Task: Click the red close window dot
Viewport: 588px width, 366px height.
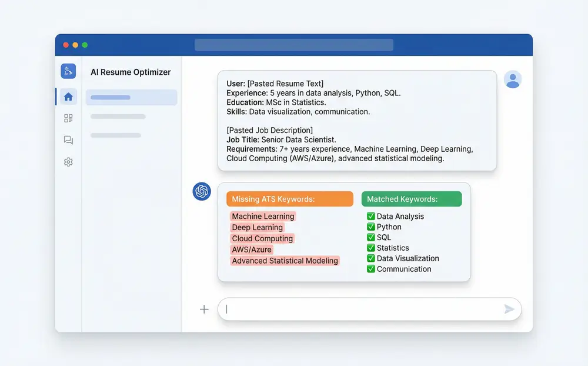Action: (x=66, y=45)
